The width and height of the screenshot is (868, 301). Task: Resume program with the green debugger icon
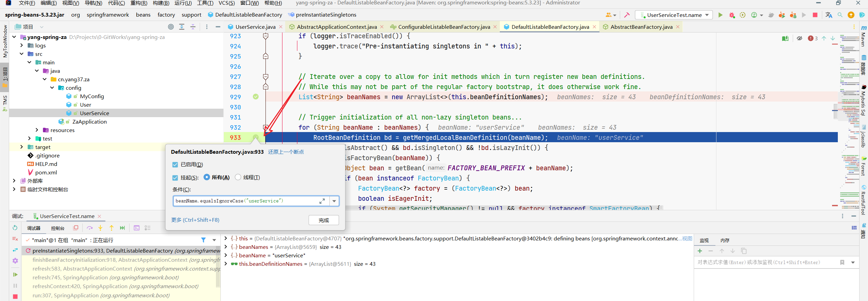click(x=15, y=275)
